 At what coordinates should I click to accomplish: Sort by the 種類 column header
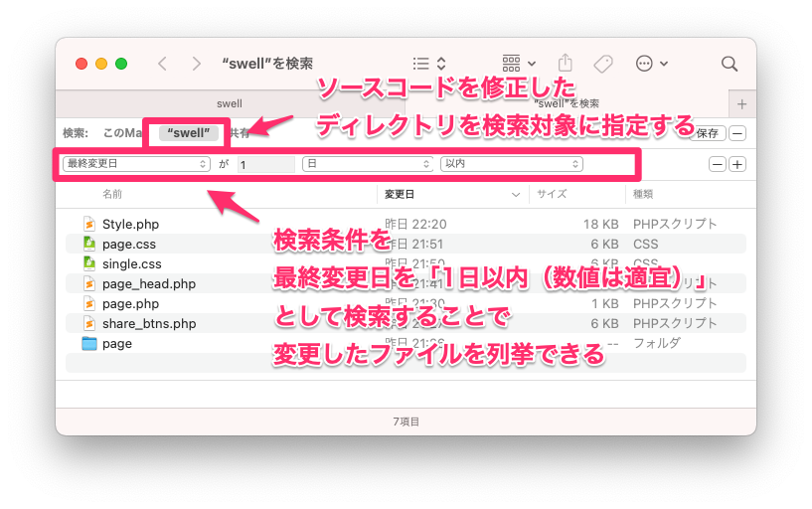[x=643, y=194]
